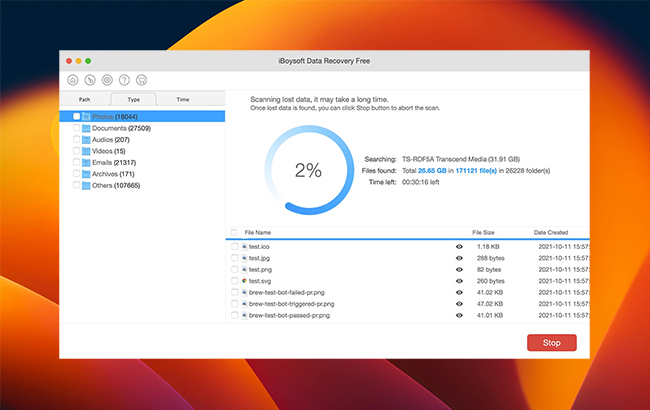Click the Archives folder icon
This screenshot has height=410, width=650.
pos(86,174)
